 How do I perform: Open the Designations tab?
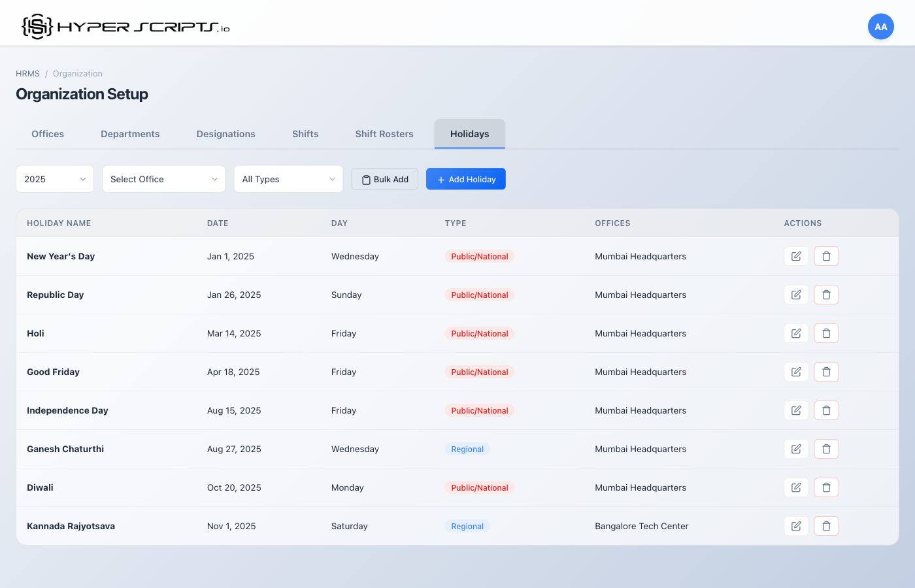[x=225, y=134]
